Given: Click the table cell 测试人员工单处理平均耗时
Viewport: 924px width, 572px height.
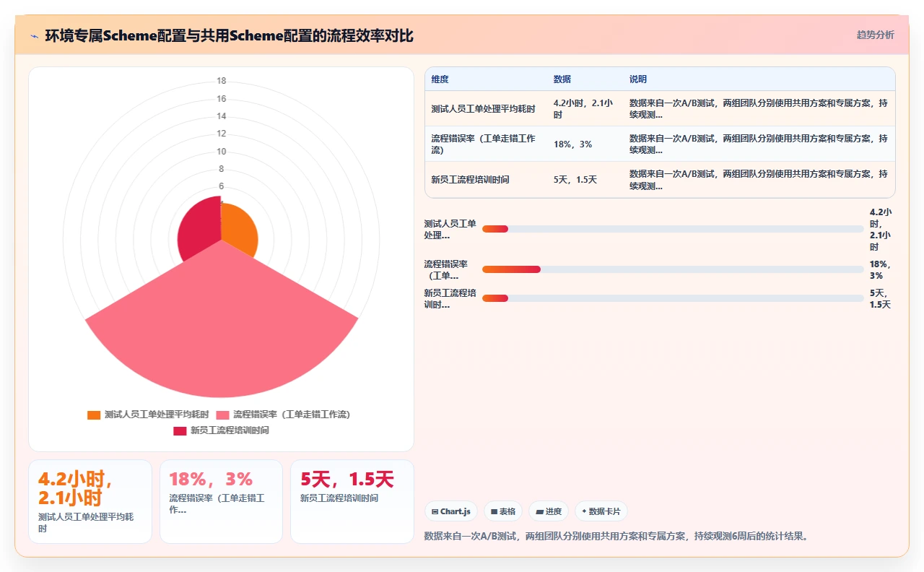Looking at the screenshot, I should (x=486, y=109).
